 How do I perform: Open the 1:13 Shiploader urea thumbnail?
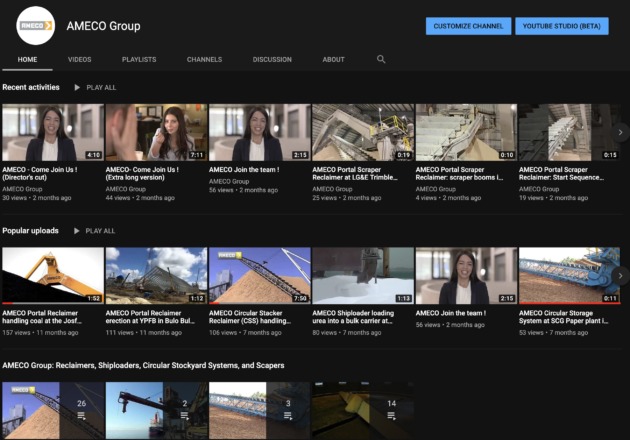click(x=363, y=276)
